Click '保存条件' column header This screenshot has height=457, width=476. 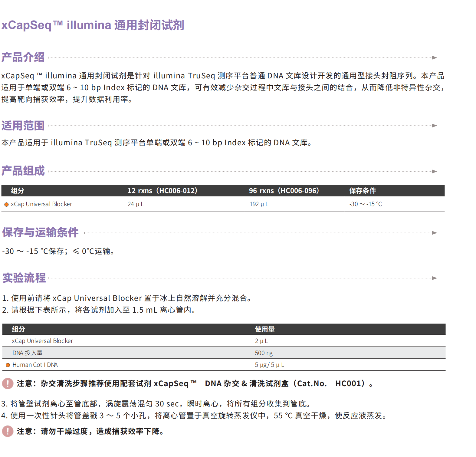pos(363,191)
